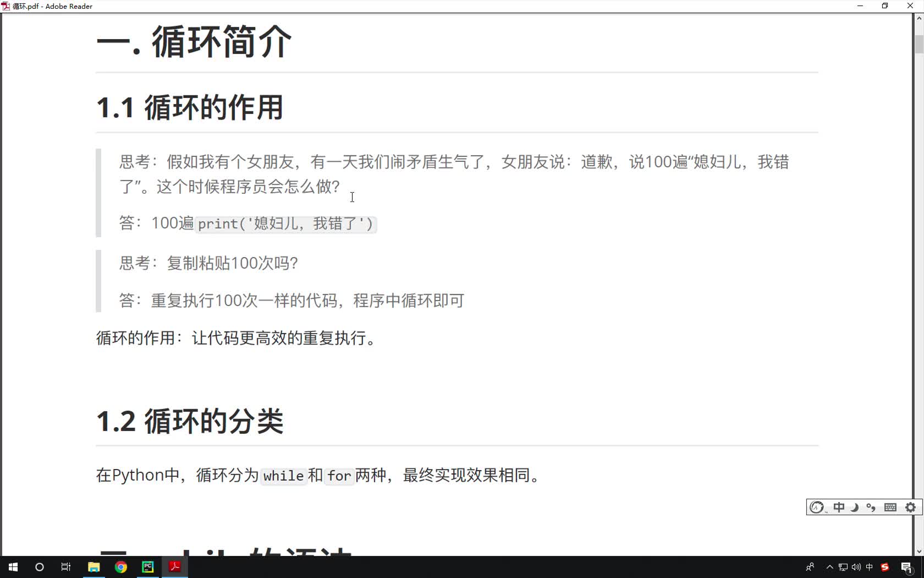Viewport: 924px width, 578px height.
Task: Click the line '循环的作用：让代码更高效的重复执行。'
Action: tap(237, 338)
